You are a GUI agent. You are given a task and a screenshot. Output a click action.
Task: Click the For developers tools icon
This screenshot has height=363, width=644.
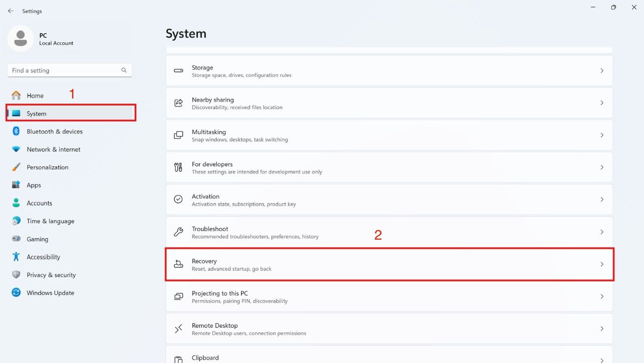tap(178, 167)
